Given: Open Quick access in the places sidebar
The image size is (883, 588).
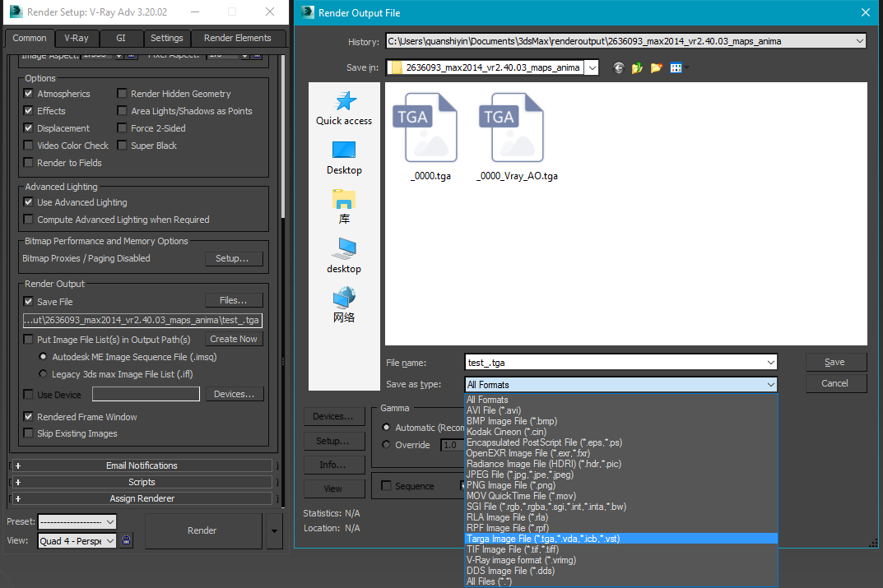Looking at the screenshot, I should coord(344,108).
